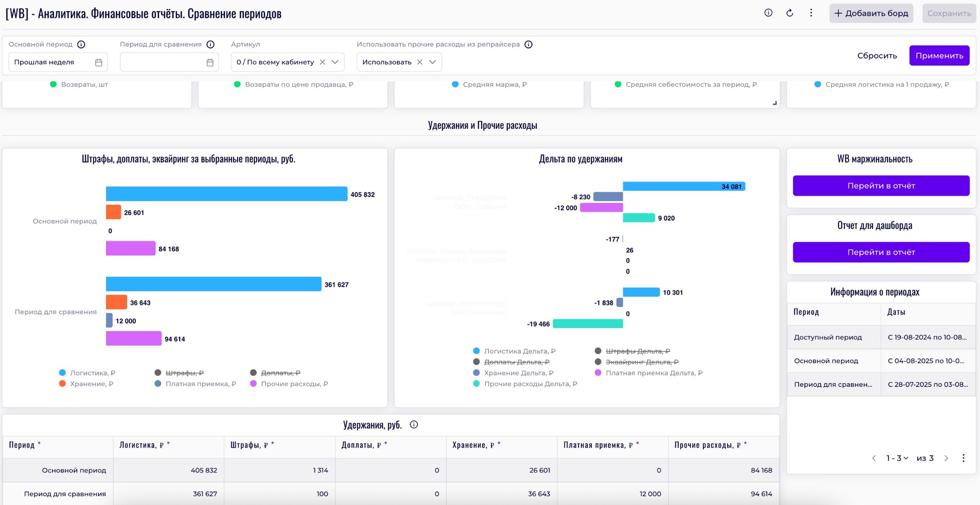Open calendar for Основной период field
Viewport: 980px width, 505px height.
[99, 62]
